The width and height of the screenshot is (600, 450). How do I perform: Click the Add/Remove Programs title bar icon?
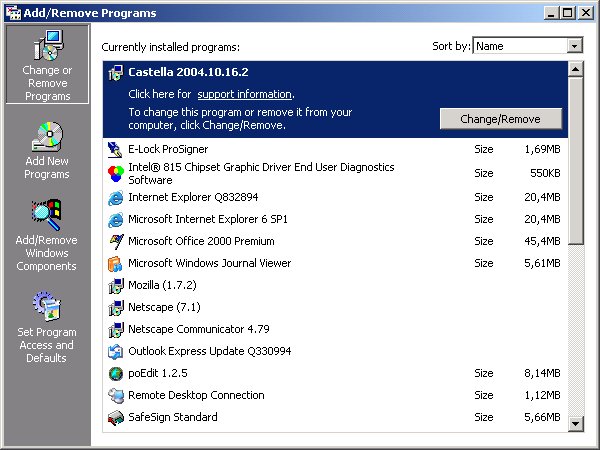13,13
